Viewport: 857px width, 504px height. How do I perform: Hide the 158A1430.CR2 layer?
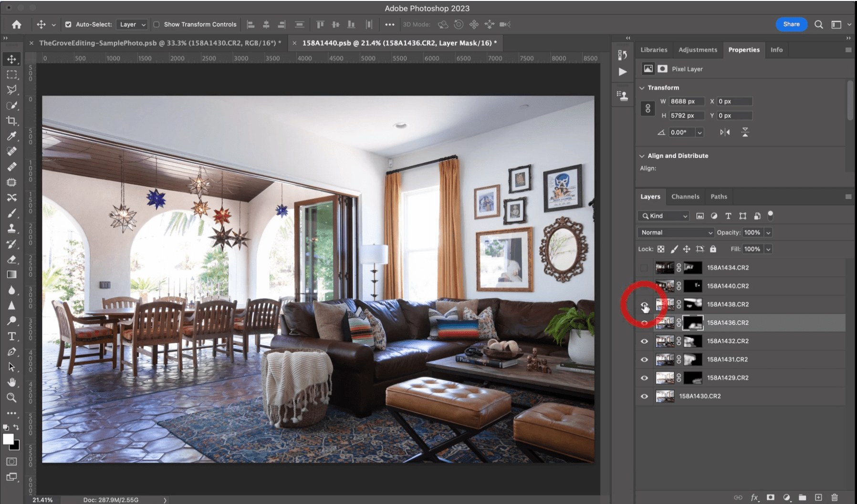(x=644, y=396)
